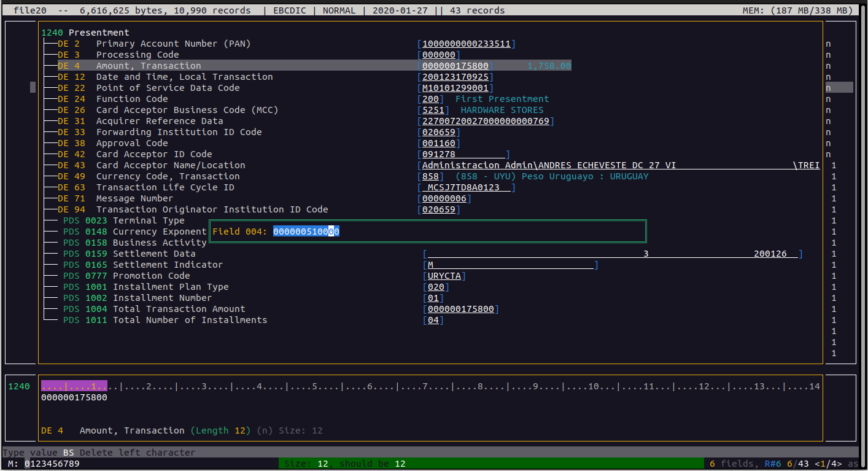Click the green size validation status bar
Viewport: 868px width, 471px height.
491,464
